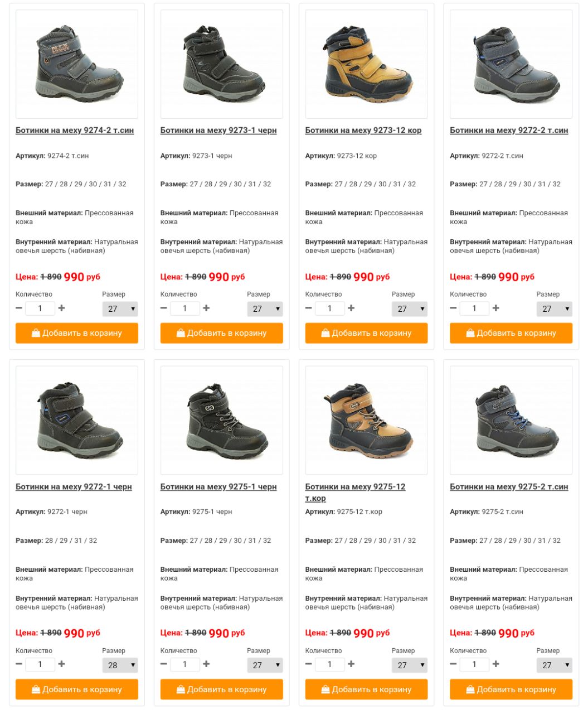
Task: Click minus icon for 9275-2 т.син boots
Action: click(454, 664)
